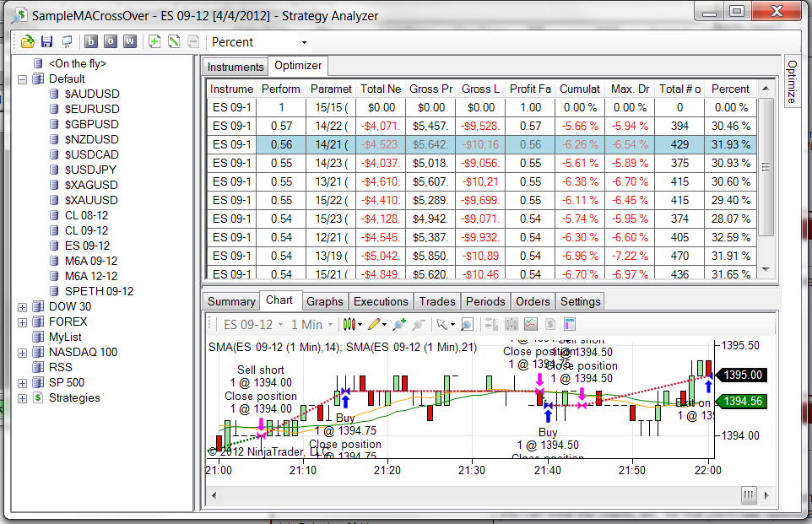Zoom in with the magnifier plus icon
Screen dimensions: 812x524
(x=398, y=325)
